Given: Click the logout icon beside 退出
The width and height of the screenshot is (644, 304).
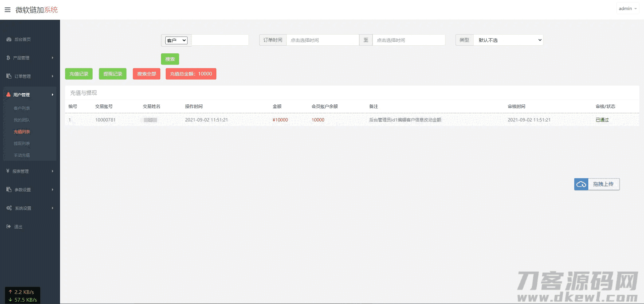Looking at the screenshot, I should (8, 226).
